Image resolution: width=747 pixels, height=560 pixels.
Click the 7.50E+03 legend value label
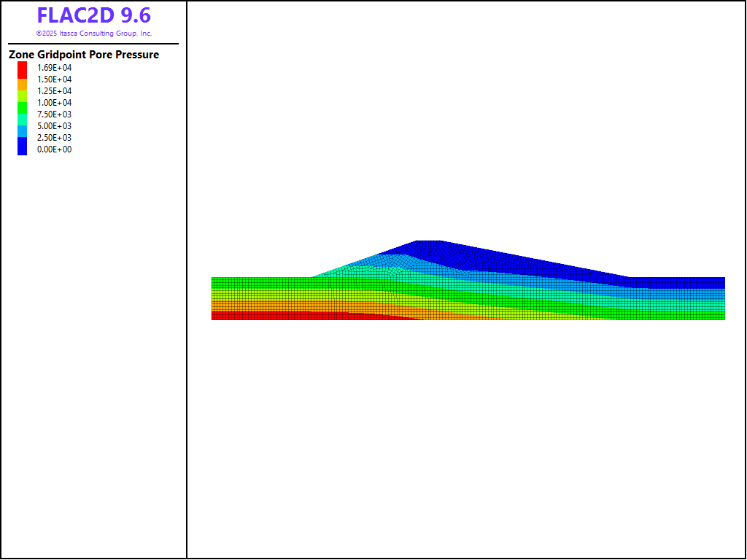coord(55,114)
